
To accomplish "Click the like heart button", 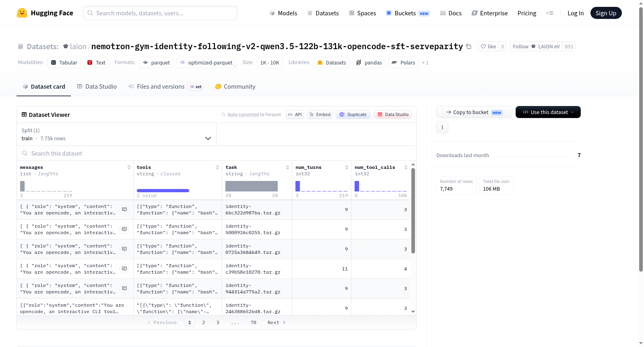I will point(488,46).
